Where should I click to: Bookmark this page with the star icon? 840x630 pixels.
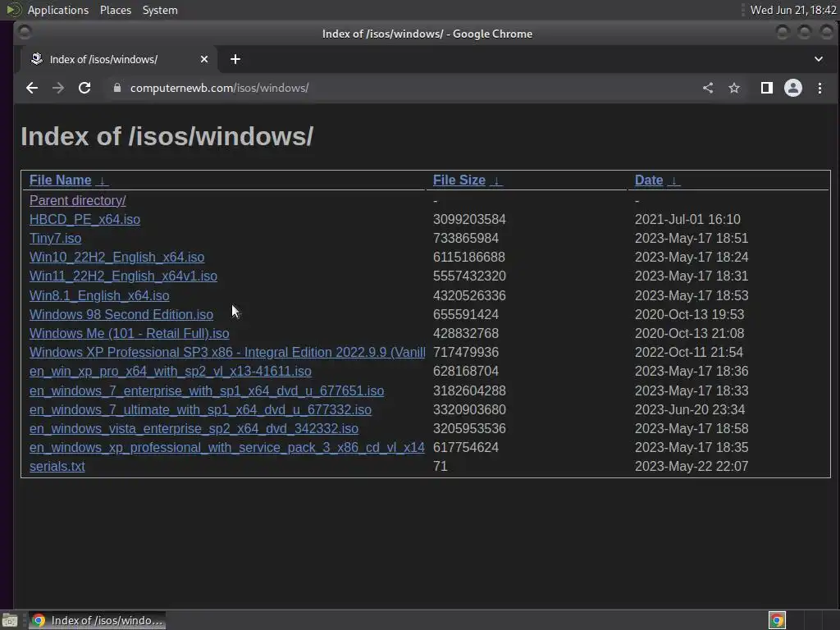pyautogui.click(x=734, y=88)
